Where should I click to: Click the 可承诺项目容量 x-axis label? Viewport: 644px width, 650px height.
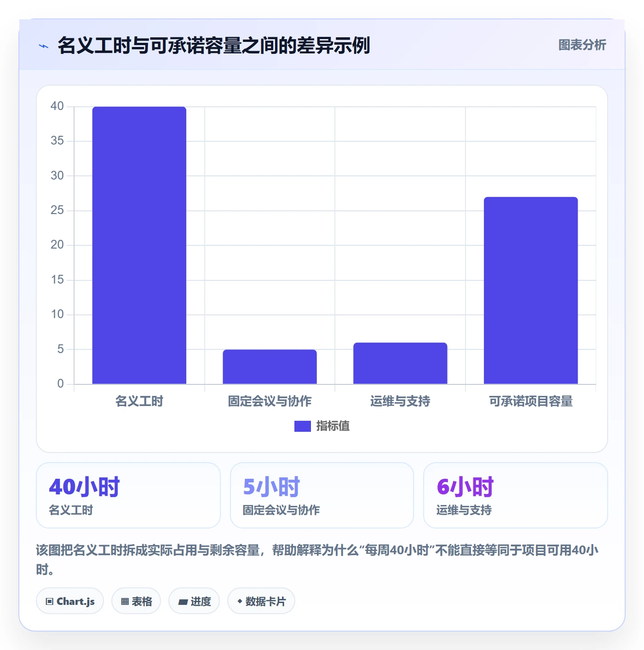(531, 401)
